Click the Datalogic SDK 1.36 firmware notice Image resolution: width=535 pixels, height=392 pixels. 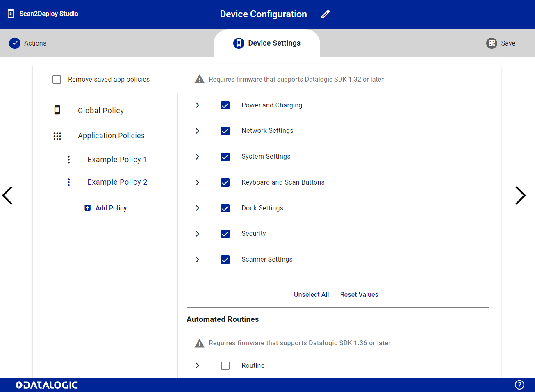tap(300, 343)
